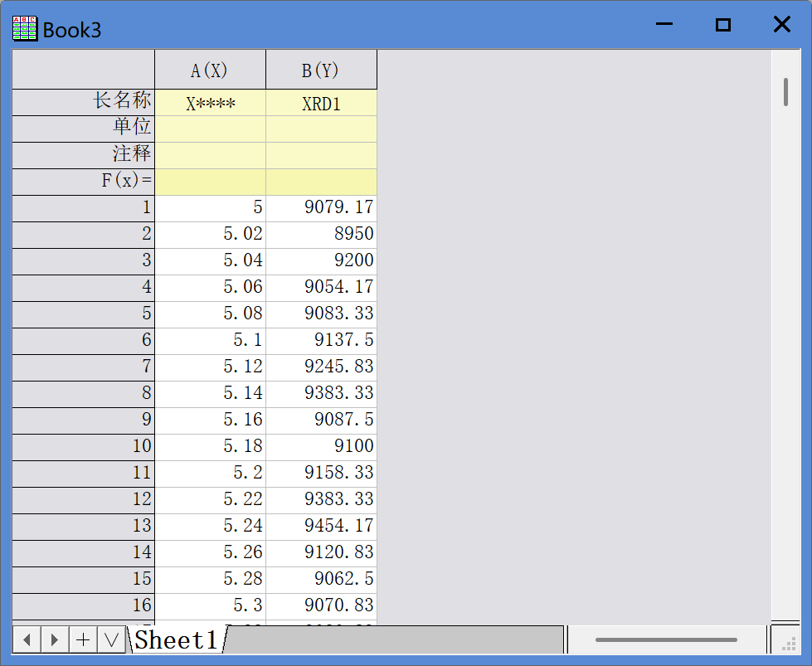Viewport: 812px width, 666px height.
Task: Minimize the Book3 workbook window
Action: point(664,25)
